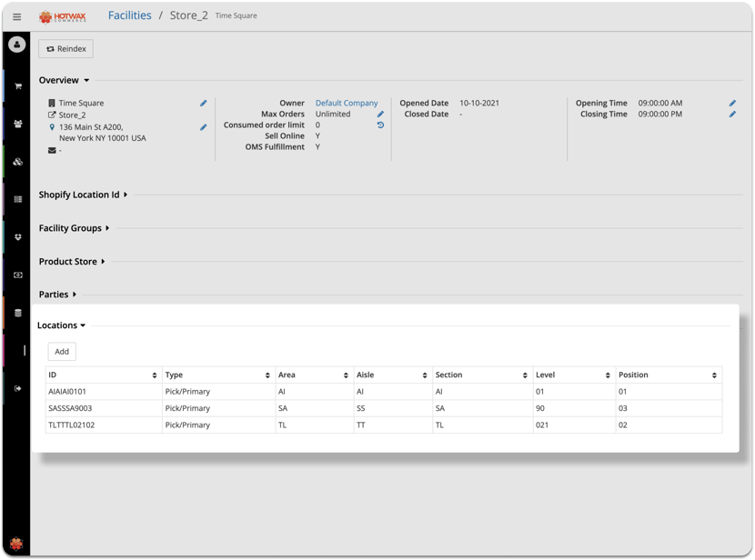Image resolution: width=755 pixels, height=560 pixels.
Task: Edit the Time Square facility name
Action: tap(203, 103)
